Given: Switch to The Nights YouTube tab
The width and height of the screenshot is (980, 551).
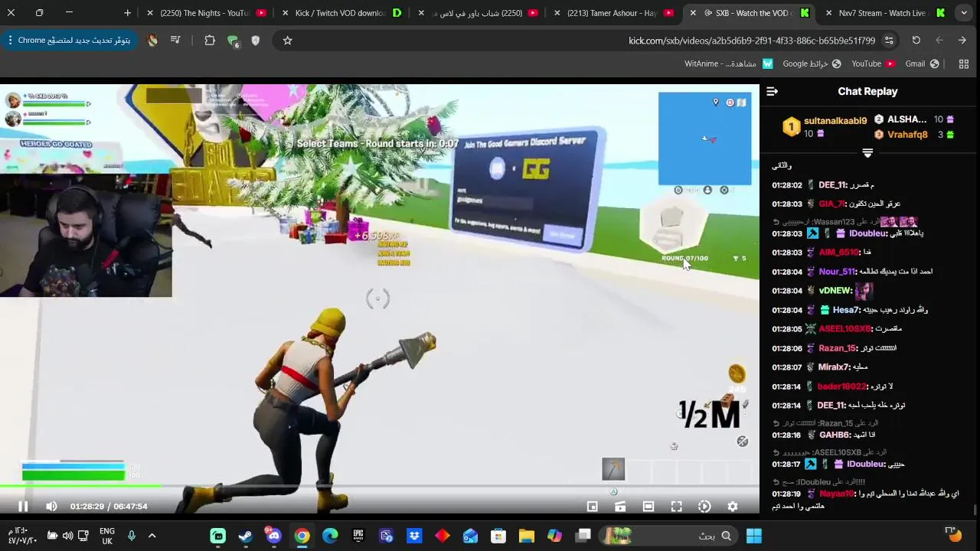Looking at the screenshot, I should click(205, 13).
